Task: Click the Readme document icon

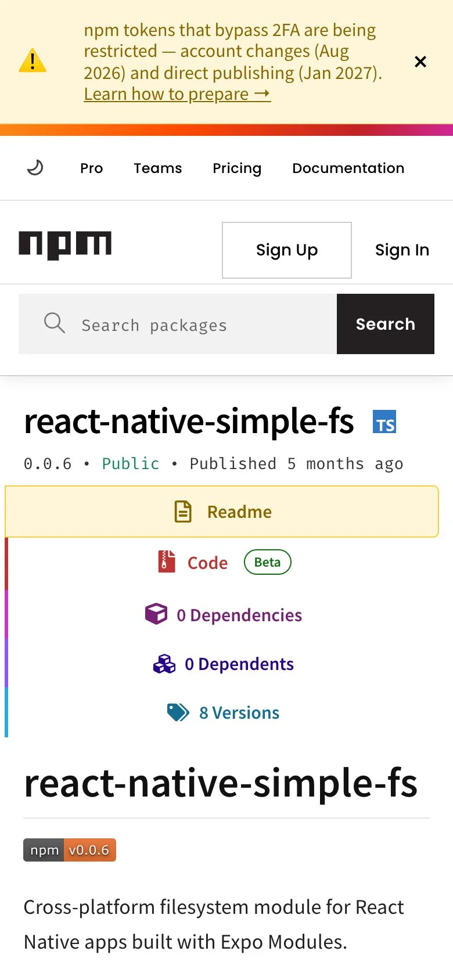Action: (183, 511)
